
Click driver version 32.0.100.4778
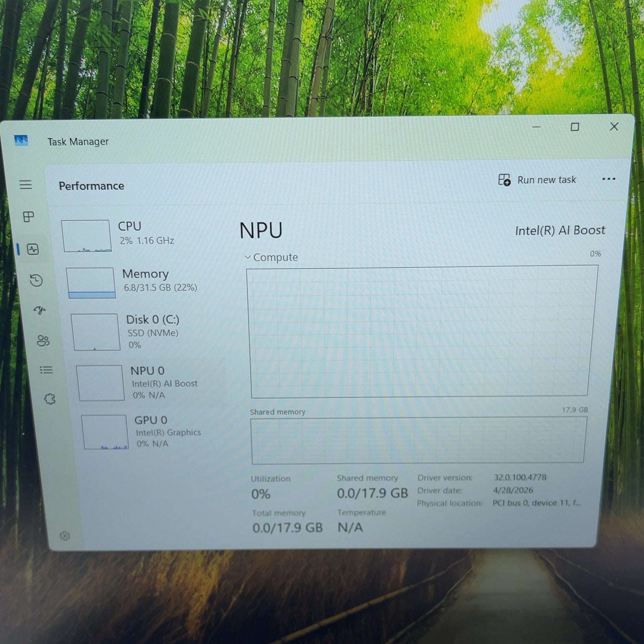520,477
